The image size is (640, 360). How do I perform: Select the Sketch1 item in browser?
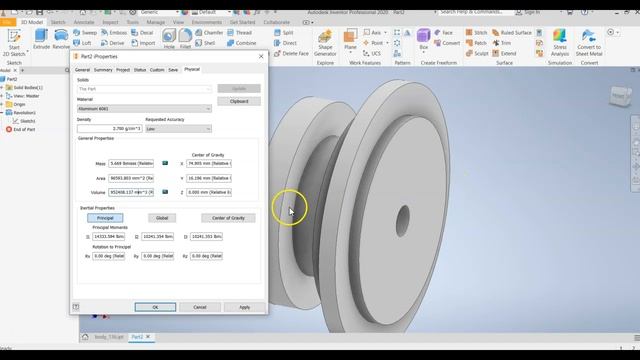coord(24,121)
